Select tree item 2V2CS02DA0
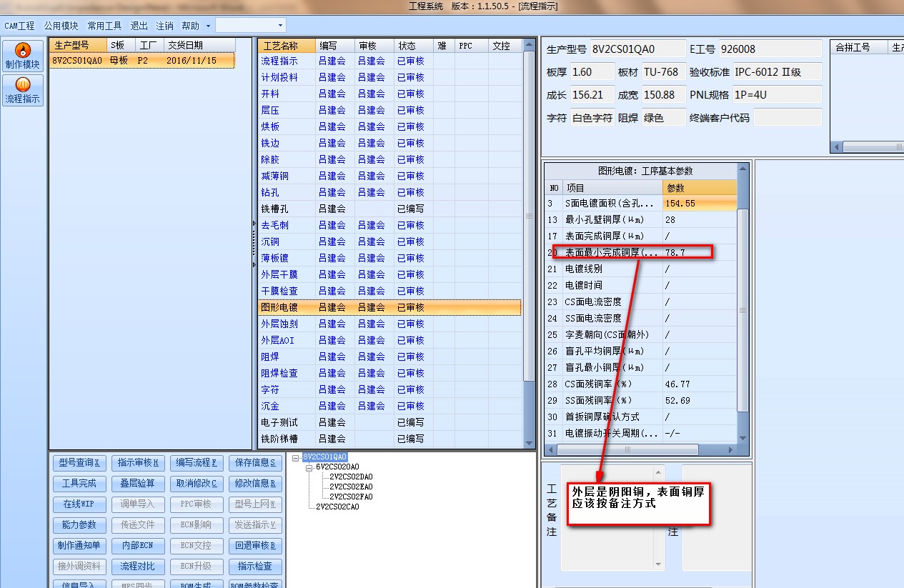 tap(351, 477)
